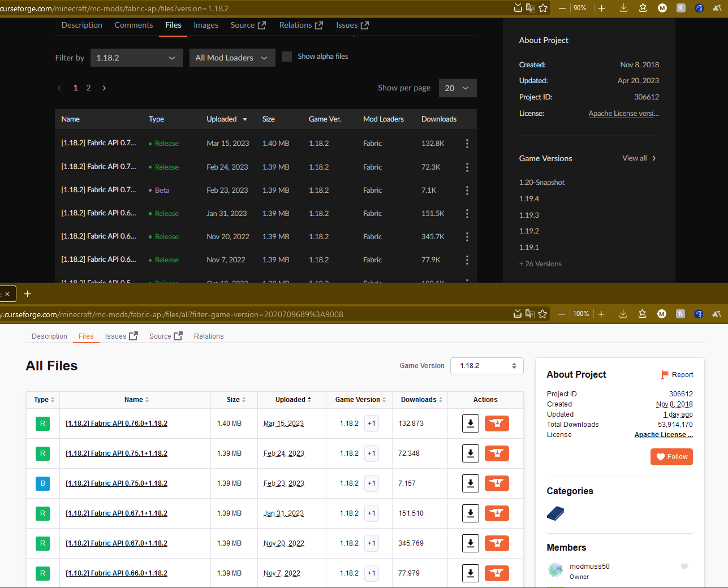The width and height of the screenshot is (728, 588).
Task: Switch to the Images tab
Action: (206, 25)
